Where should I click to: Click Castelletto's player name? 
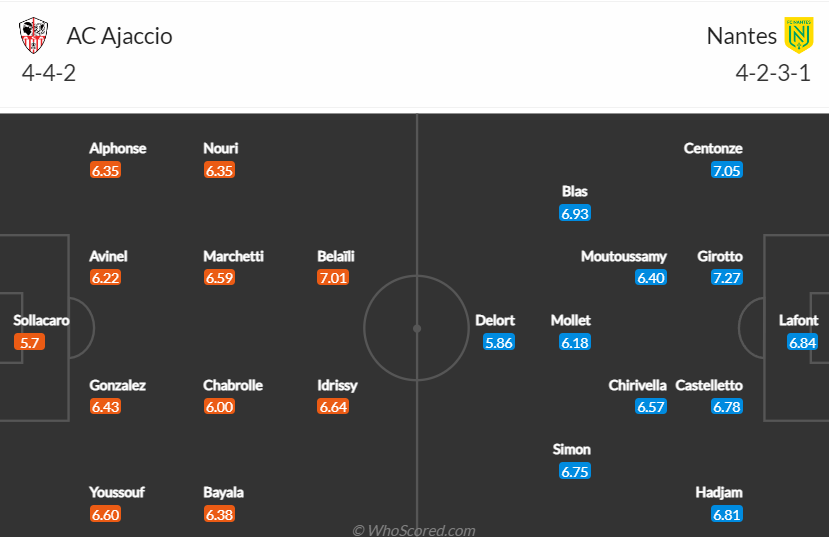(709, 385)
